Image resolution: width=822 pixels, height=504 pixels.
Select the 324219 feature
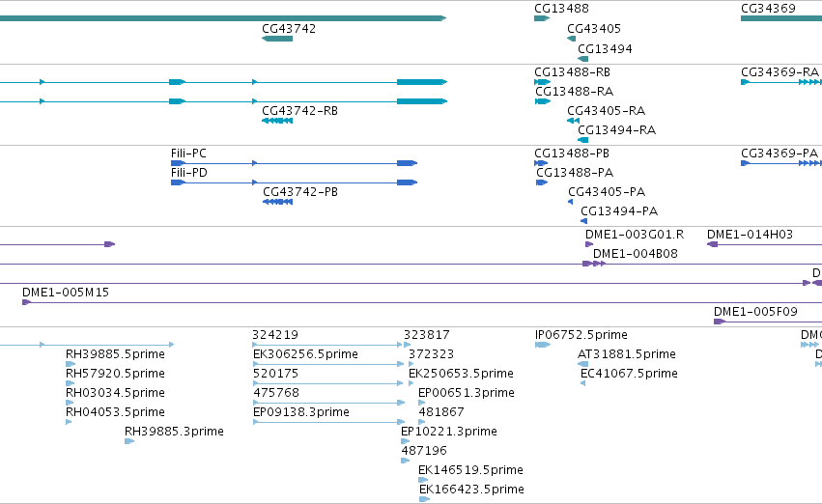(x=275, y=335)
